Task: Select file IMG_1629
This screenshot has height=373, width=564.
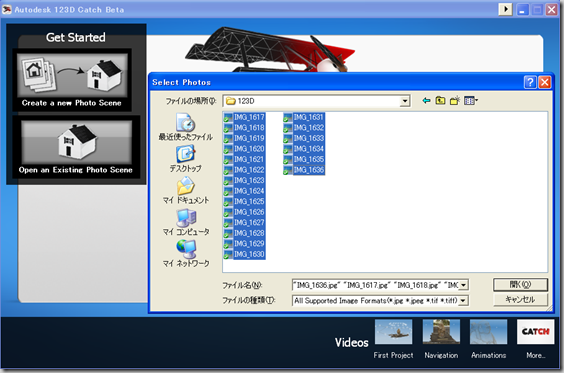Action: click(244, 244)
